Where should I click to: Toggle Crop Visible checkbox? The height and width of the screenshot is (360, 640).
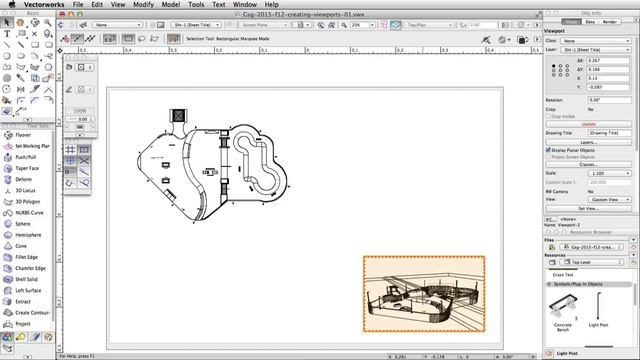(548, 116)
